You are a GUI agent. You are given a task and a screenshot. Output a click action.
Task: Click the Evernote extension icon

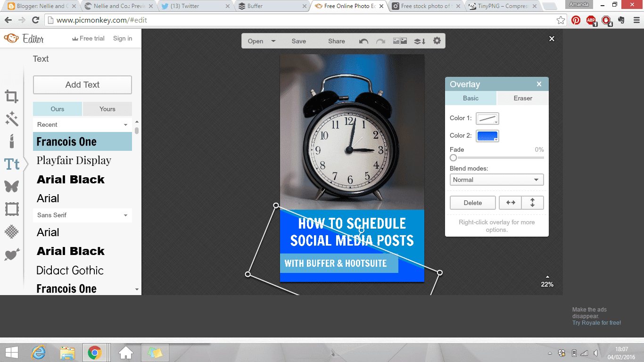[621, 20]
